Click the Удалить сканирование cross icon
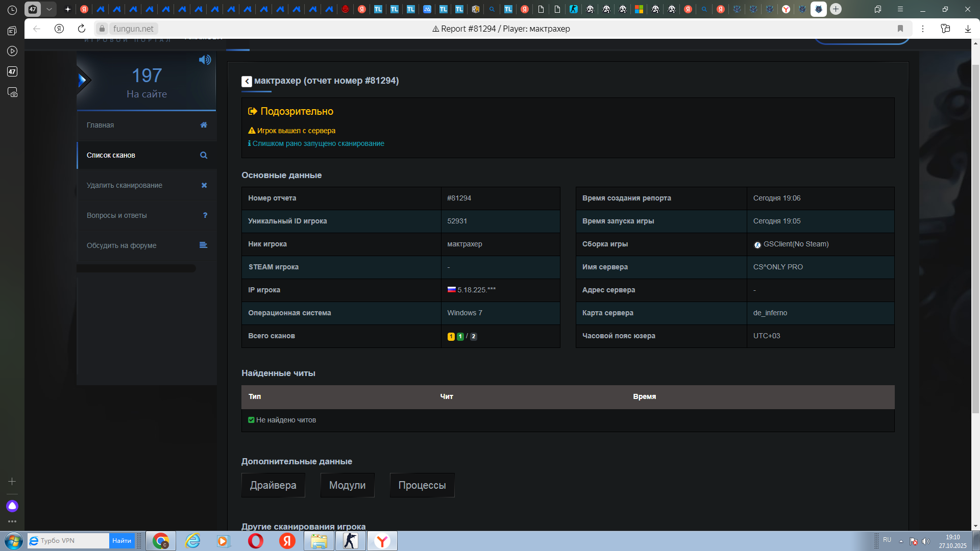The width and height of the screenshot is (980, 551). tap(204, 185)
